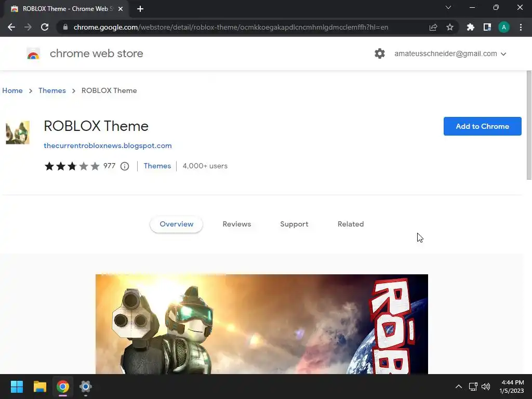Screen dimensions: 532x399
Task: Click the star rating of the theme
Action: pyautogui.click(x=72, y=166)
